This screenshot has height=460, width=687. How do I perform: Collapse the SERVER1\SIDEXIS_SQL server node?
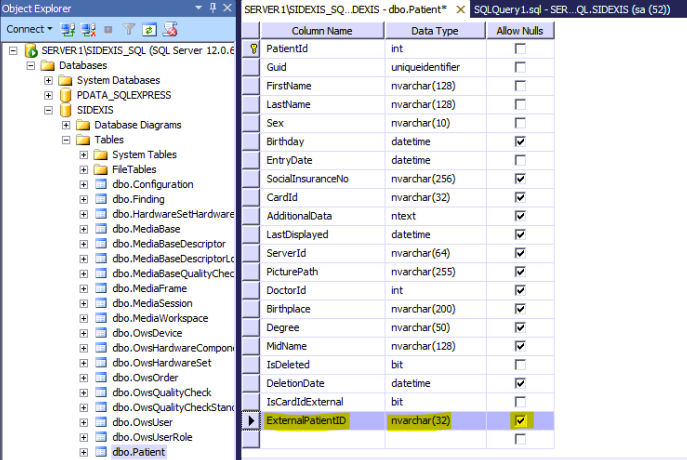point(13,51)
